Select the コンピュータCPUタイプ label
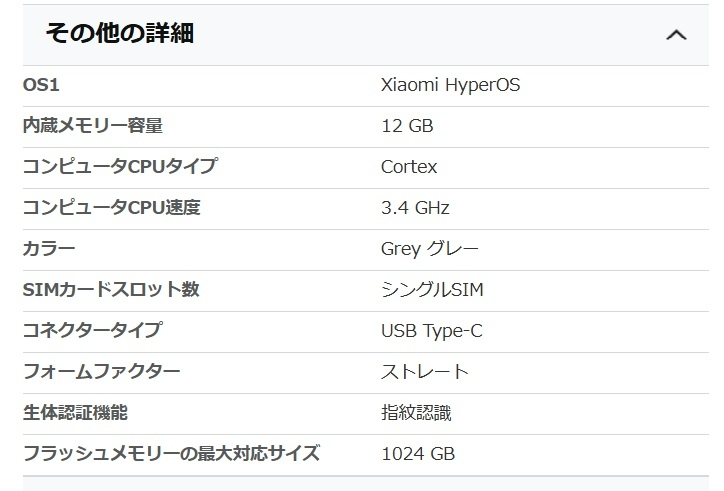724x491 pixels. tap(120, 166)
